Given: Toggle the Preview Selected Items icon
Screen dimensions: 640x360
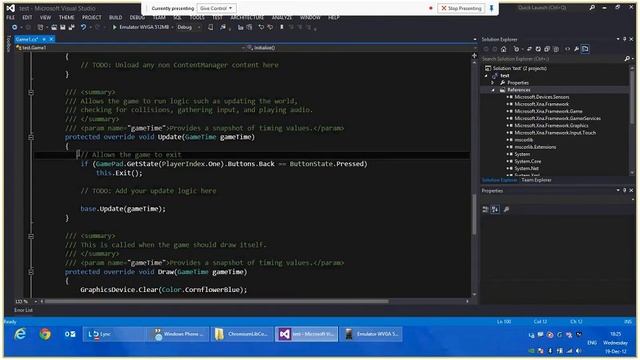Looking at the screenshot, I should (585, 49).
